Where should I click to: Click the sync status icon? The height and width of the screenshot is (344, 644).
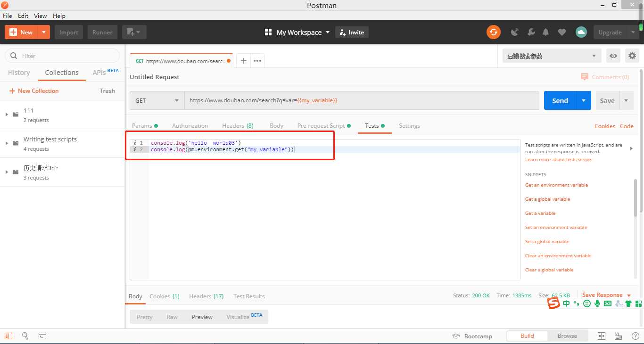click(493, 32)
